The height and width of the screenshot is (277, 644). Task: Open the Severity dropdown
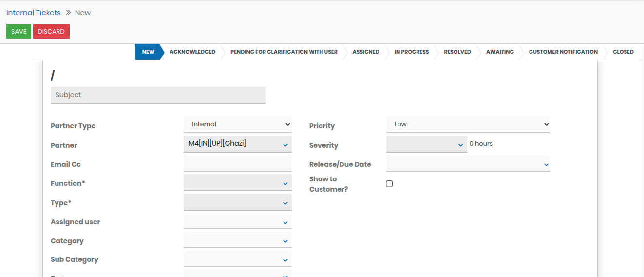point(426,144)
